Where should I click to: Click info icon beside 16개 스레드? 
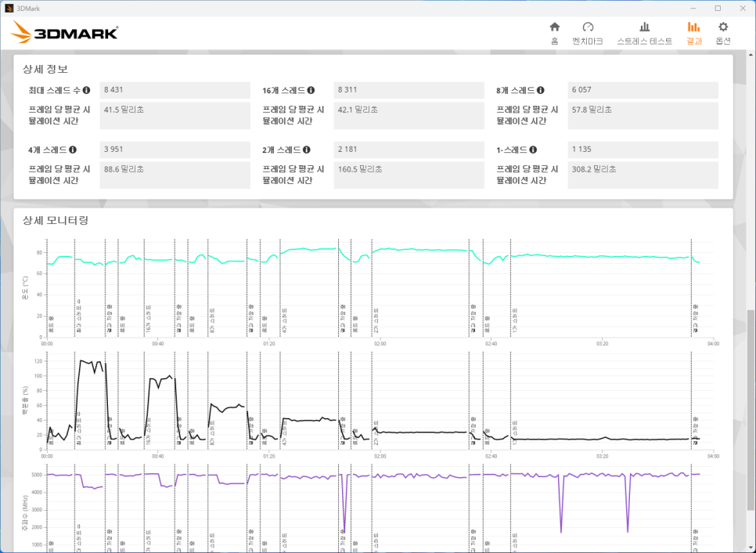311,90
